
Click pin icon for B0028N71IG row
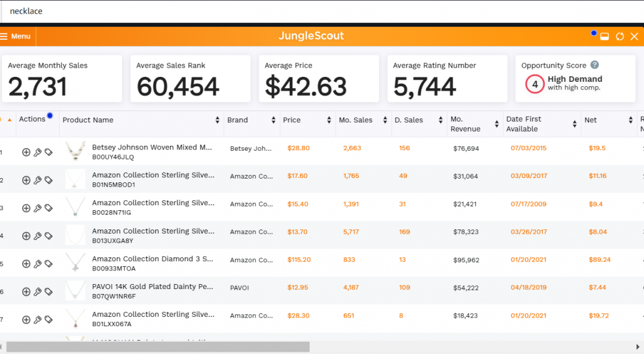[x=37, y=208]
